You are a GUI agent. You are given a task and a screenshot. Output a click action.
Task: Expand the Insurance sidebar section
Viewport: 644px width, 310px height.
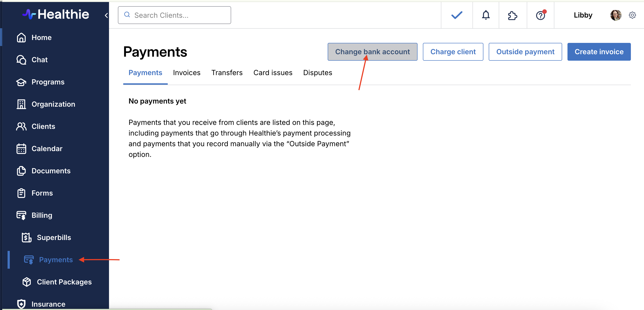(x=48, y=304)
